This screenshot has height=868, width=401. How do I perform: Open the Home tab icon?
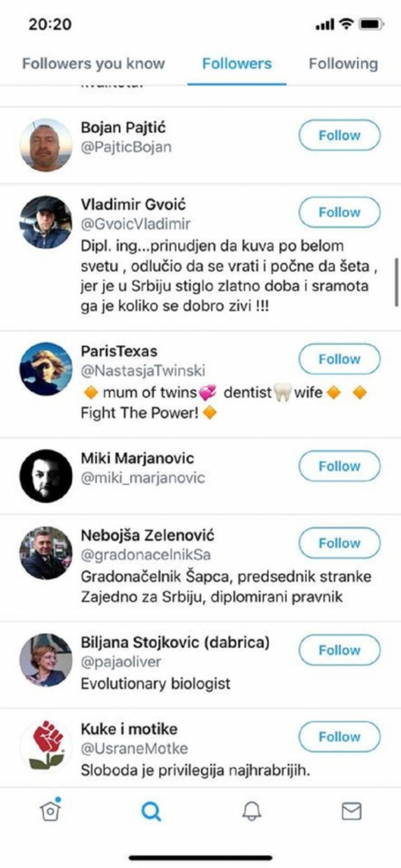[x=50, y=810]
